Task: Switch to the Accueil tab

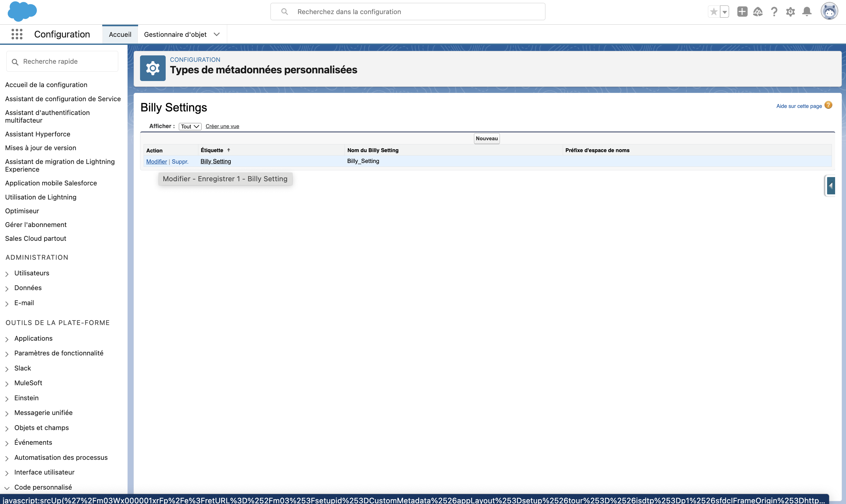Action: pos(120,34)
